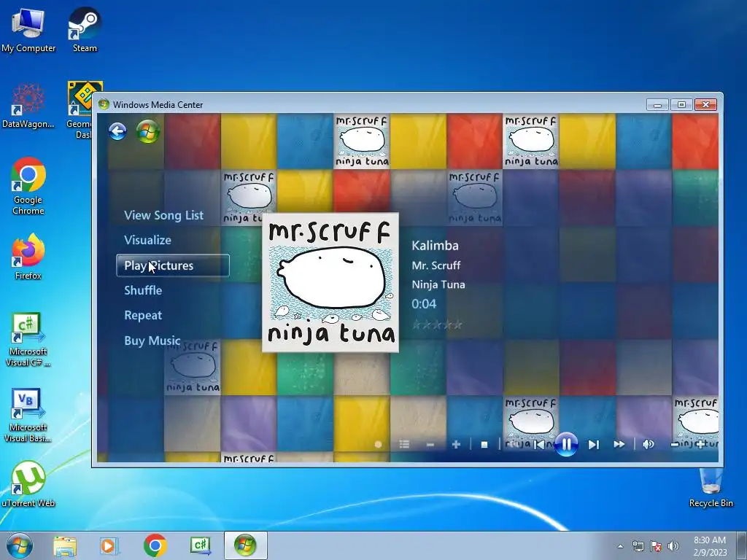Stop playback with the square stop button
Viewport: 747px width, 560px height.
(x=484, y=445)
